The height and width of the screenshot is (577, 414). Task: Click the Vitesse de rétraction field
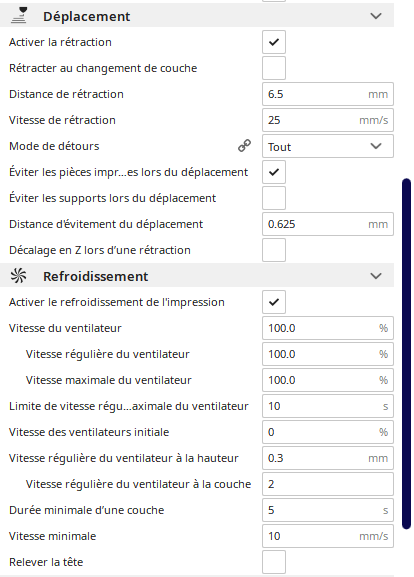point(328,120)
